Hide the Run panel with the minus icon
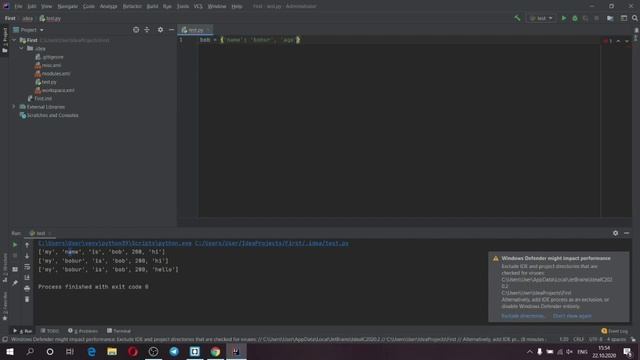 [627, 233]
